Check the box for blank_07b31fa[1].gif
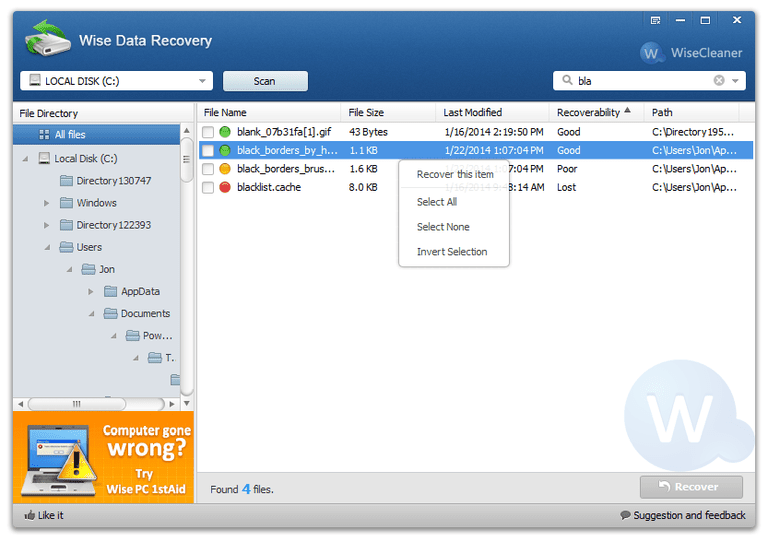This screenshot has width=768, height=542. coord(208,132)
